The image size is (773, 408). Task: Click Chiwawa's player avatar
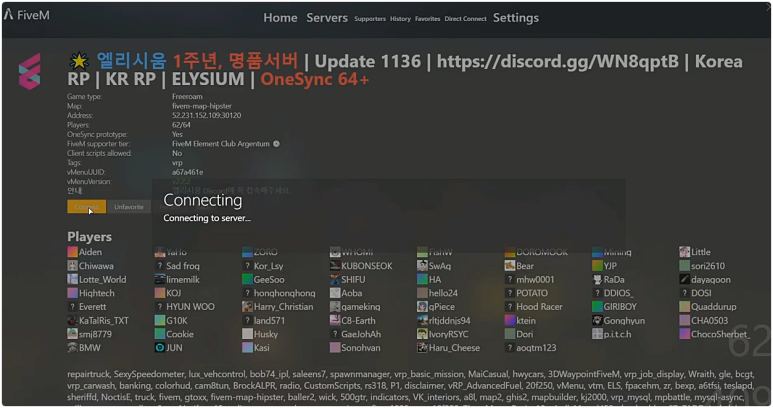(x=72, y=266)
